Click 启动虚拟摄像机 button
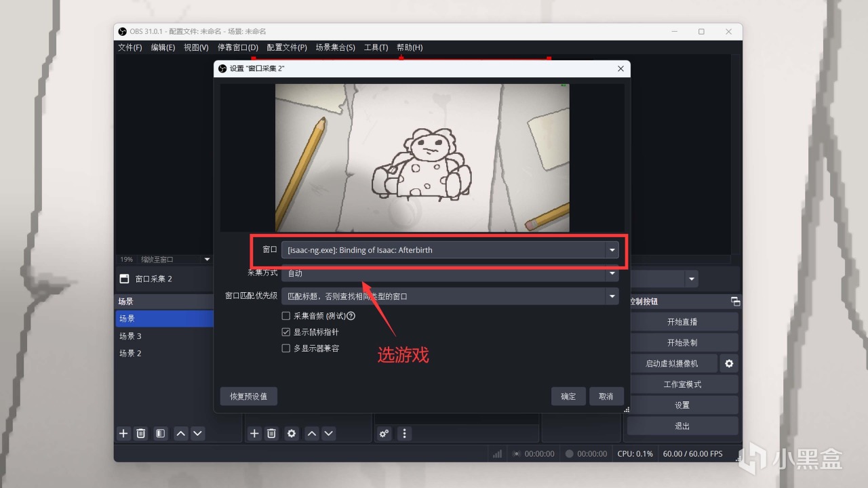 (x=671, y=363)
